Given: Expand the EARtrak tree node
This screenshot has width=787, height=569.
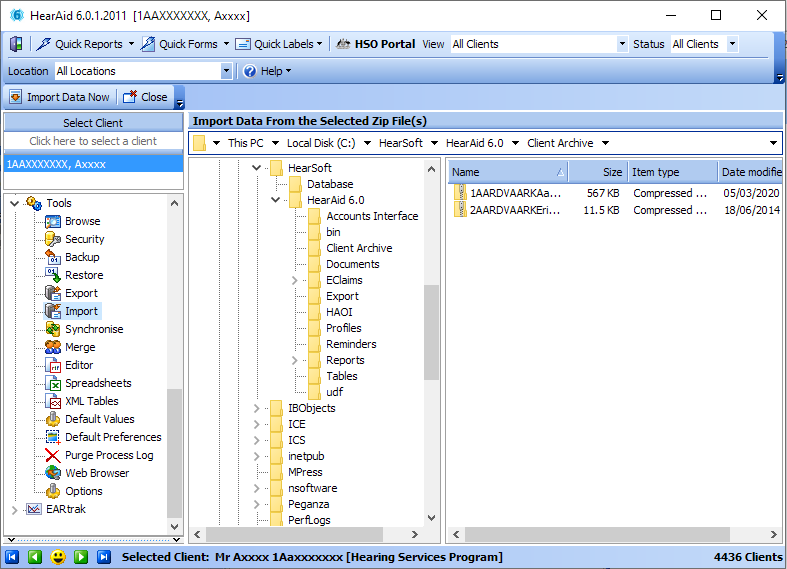Looking at the screenshot, I should point(15,510).
